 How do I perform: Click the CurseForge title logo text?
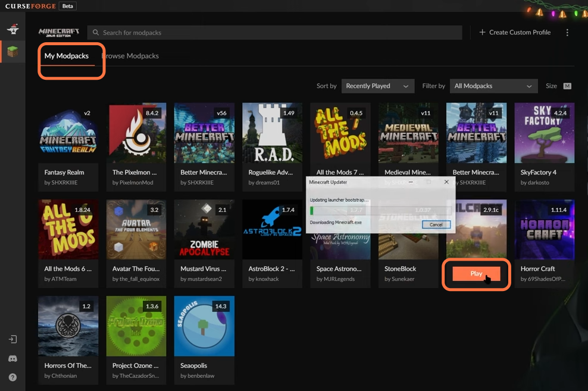30,6
